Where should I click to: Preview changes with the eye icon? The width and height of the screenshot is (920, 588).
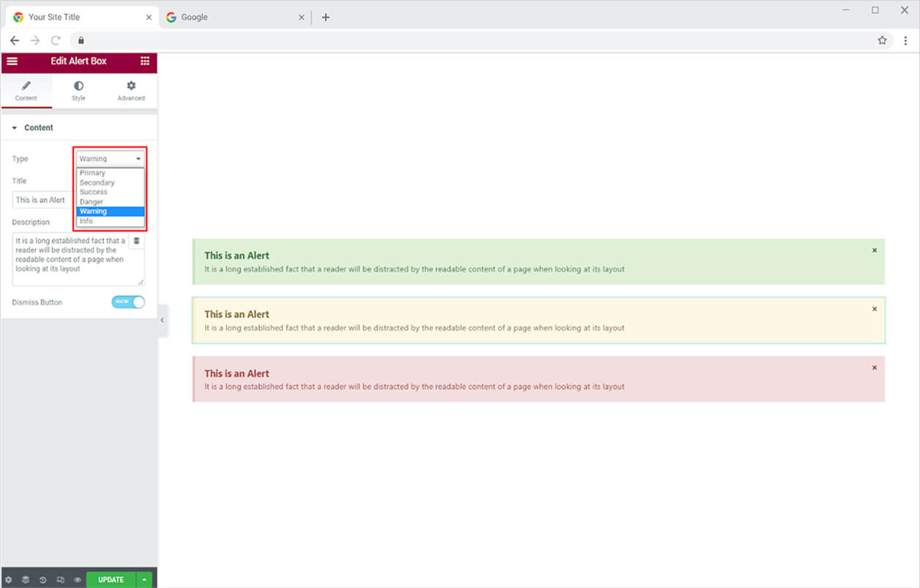pyautogui.click(x=78, y=579)
